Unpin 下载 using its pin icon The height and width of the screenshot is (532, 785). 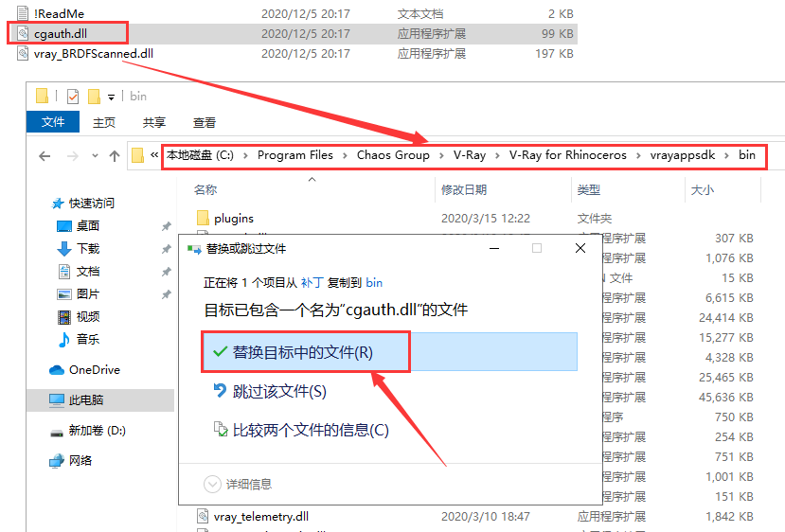(x=167, y=249)
